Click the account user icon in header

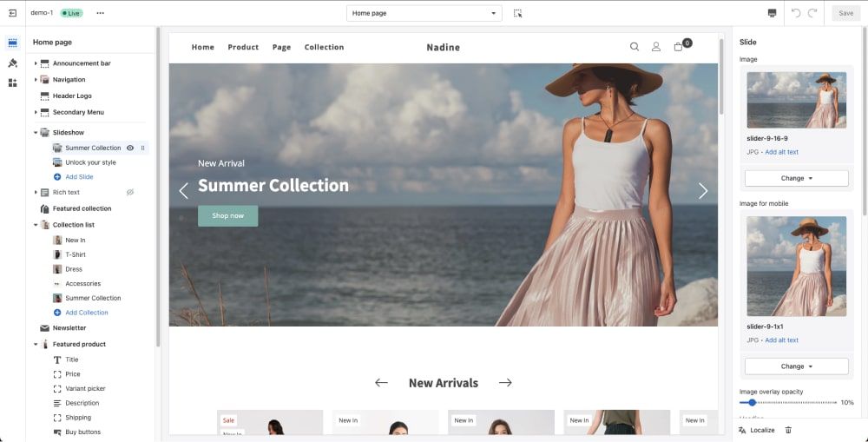coord(656,47)
